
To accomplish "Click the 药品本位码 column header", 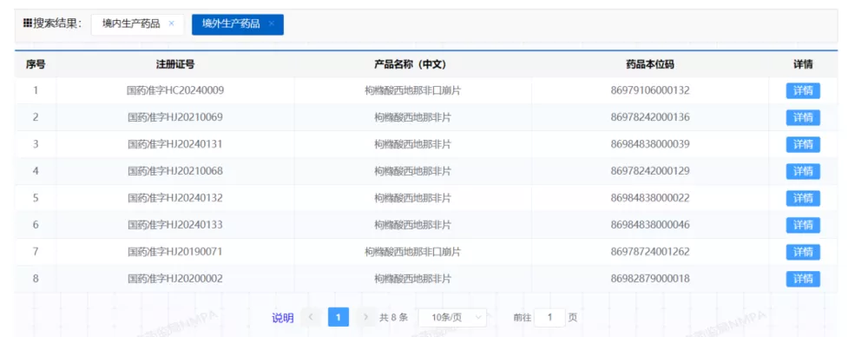I will [650, 64].
